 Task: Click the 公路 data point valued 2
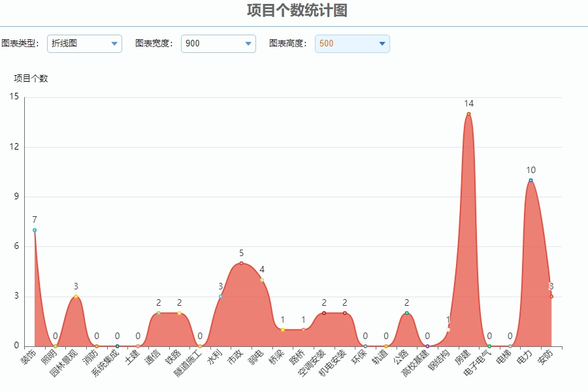[406, 313]
